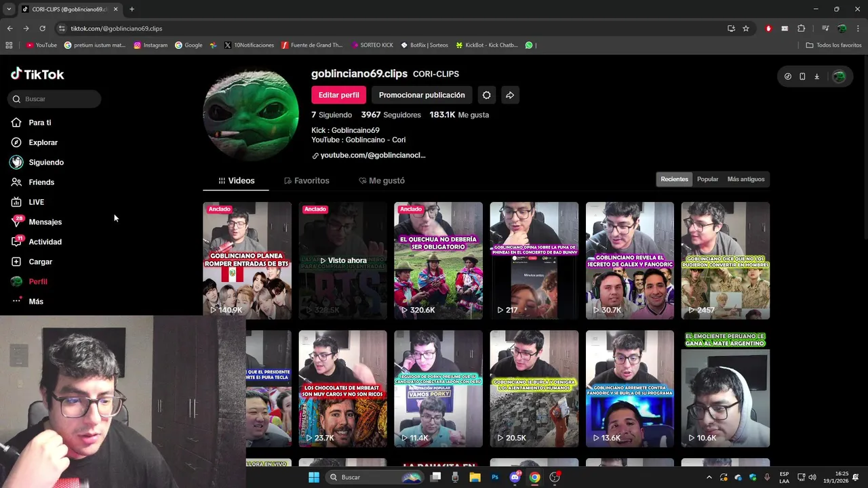Screen dimensions: 868x488
Task: Open File Explorer from the taskbar
Action: coord(475,477)
